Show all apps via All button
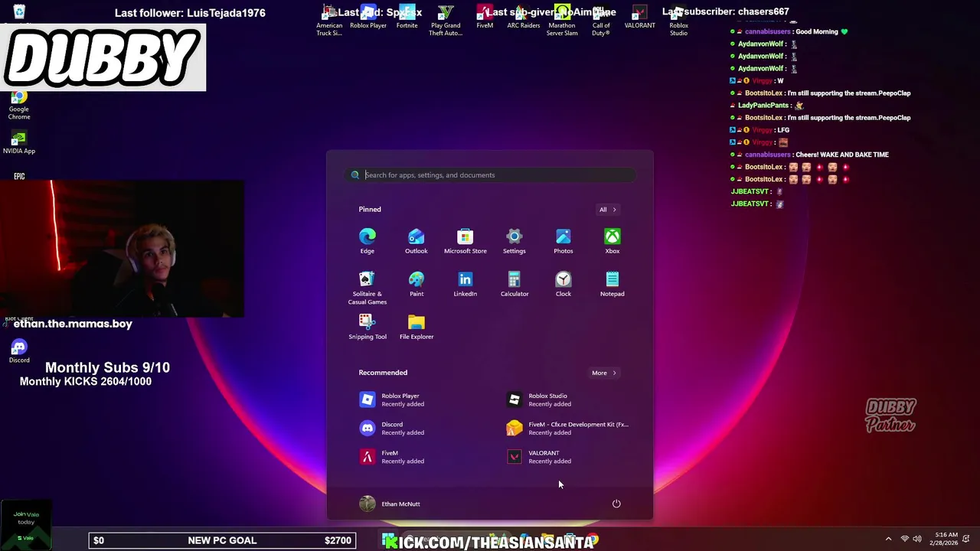This screenshot has height=551, width=980. [x=608, y=210]
